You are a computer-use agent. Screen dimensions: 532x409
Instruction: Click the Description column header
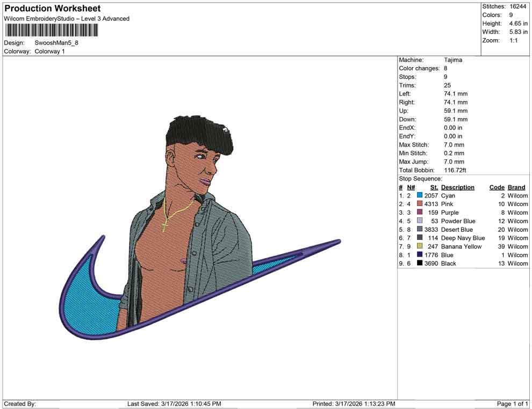point(457,187)
